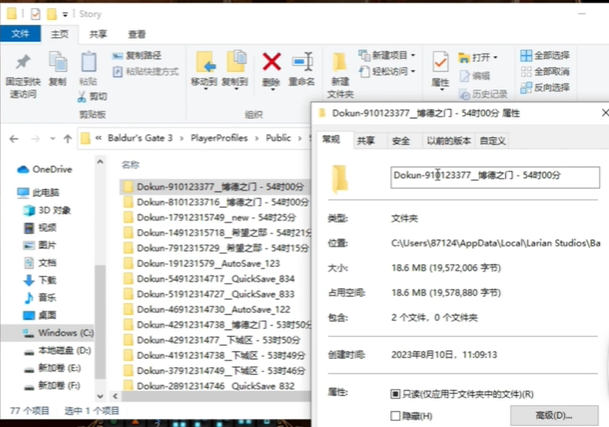
Task: Open the File (文件) ribbon tab
Action: point(20,34)
